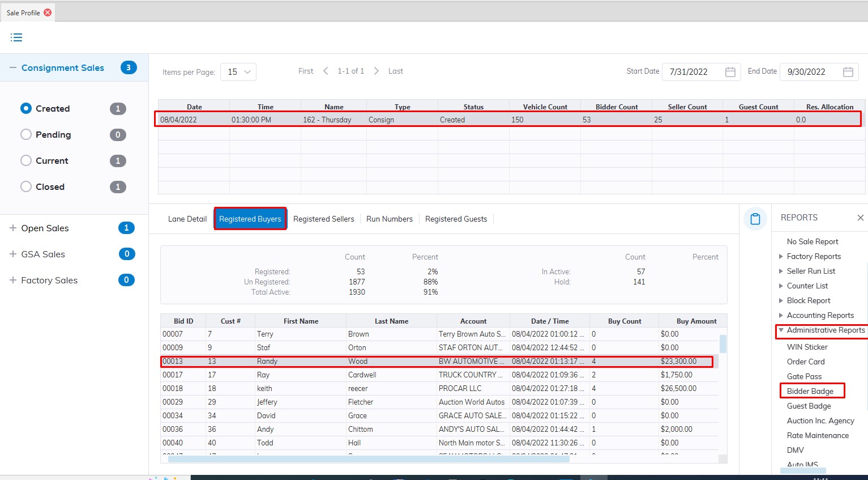This screenshot has height=480, width=868.
Task: Close the Reports panel
Action: 860,218
